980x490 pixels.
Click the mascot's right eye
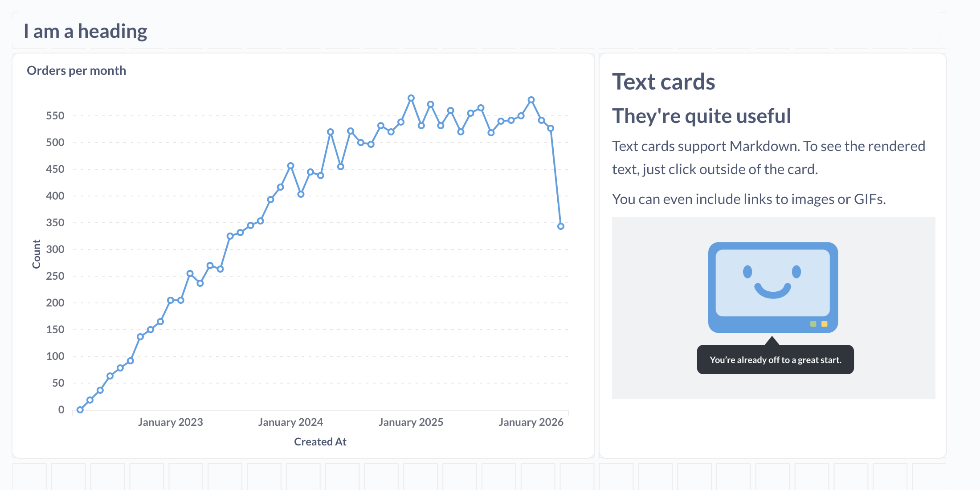click(796, 271)
